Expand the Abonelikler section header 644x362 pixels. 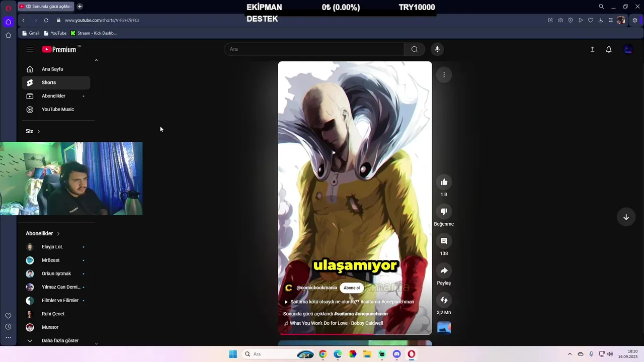(x=43, y=233)
